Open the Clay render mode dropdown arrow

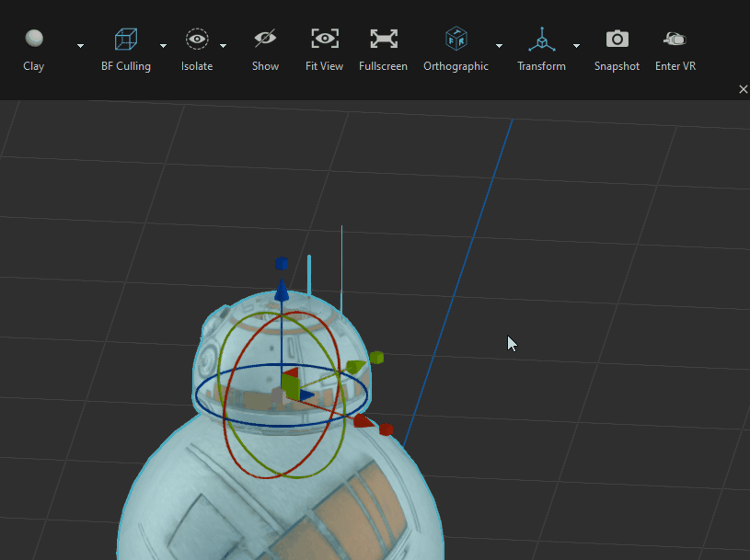click(80, 46)
